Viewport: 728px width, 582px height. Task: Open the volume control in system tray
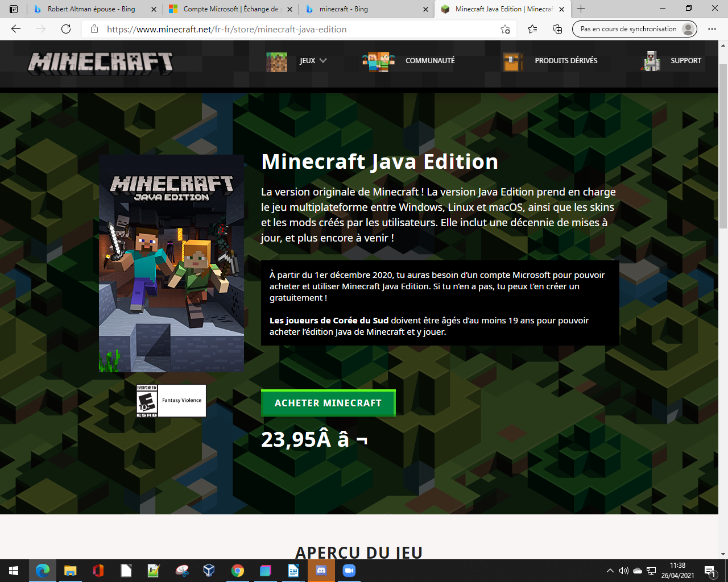[624, 571]
